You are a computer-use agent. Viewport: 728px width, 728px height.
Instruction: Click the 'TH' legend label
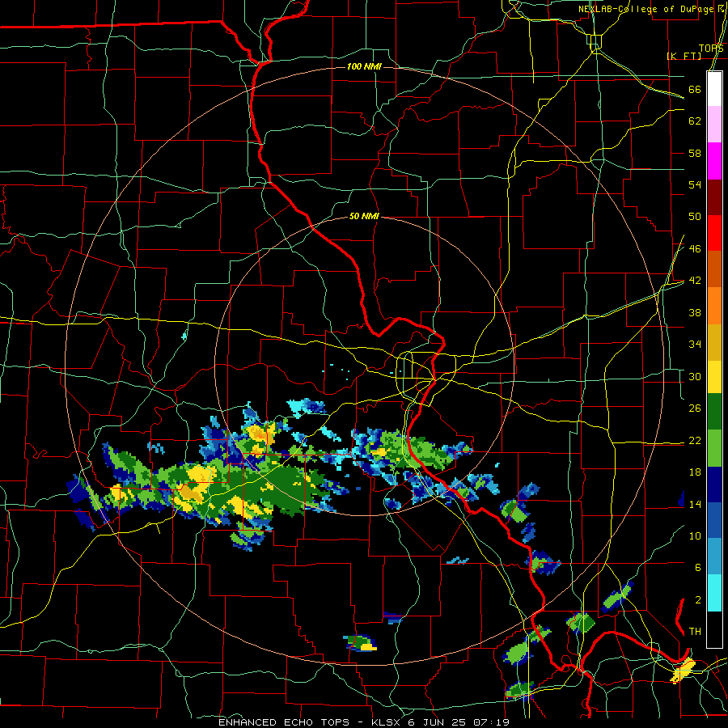695,632
